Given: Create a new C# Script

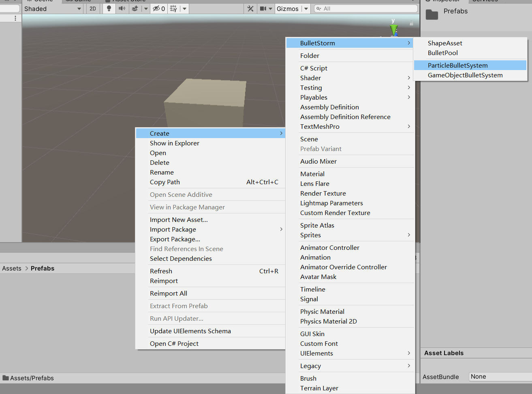Looking at the screenshot, I should 350,68.
